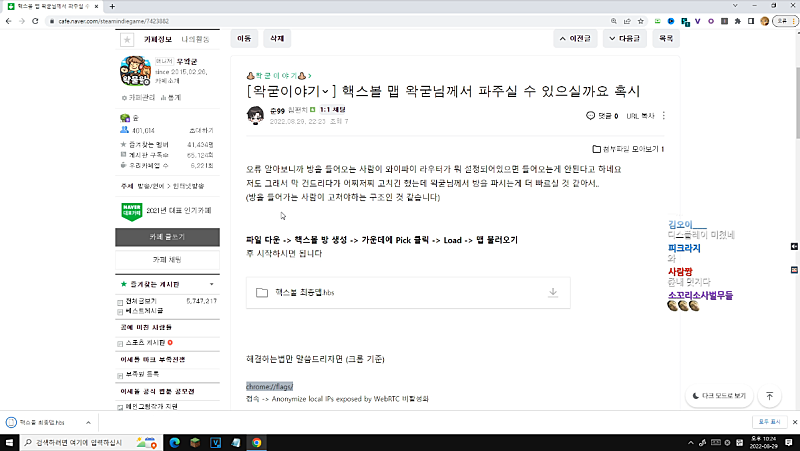800x451 pixels.
Task: Open the author's profile avatar
Action: click(255, 116)
